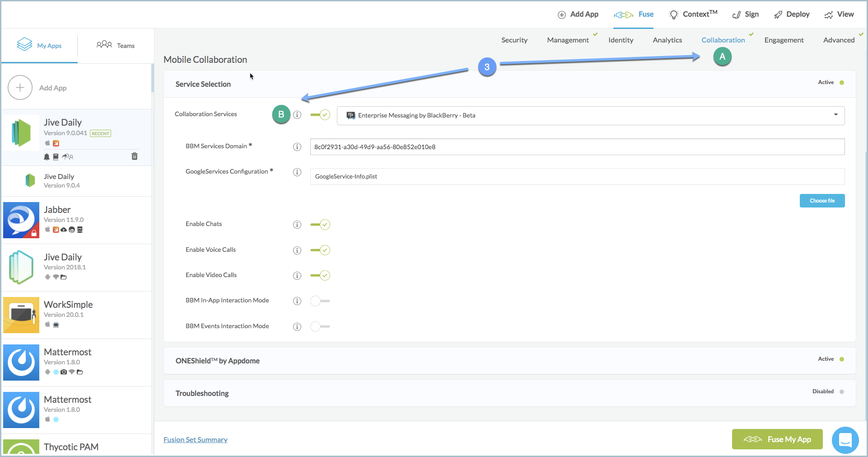This screenshot has height=457, width=868.
Task: Switch to the View step
Action: click(x=839, y=14)
